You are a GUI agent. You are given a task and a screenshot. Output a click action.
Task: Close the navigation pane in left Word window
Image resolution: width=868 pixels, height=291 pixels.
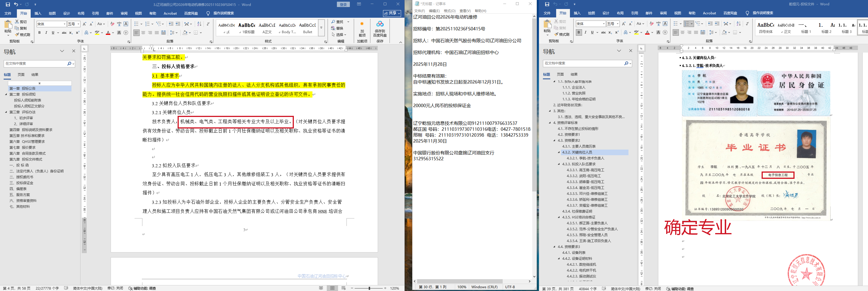click(74, 51)
